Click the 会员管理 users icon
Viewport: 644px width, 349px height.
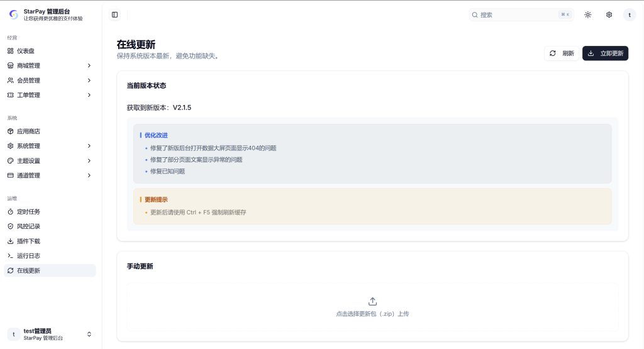(x=11, y=80)
